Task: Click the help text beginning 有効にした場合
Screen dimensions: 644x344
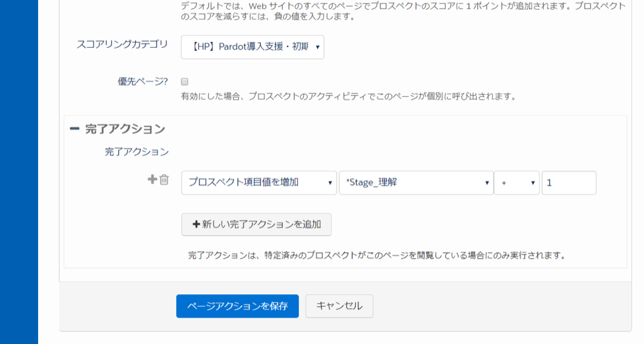Action: [348, 96]
